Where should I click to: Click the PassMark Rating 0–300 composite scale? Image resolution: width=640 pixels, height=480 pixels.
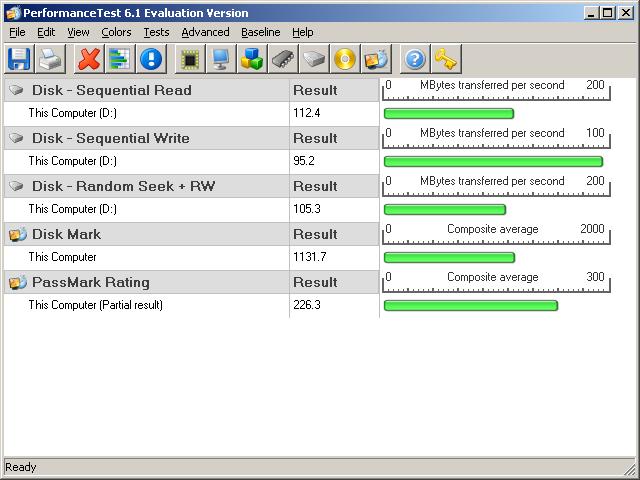coord(496,282)
